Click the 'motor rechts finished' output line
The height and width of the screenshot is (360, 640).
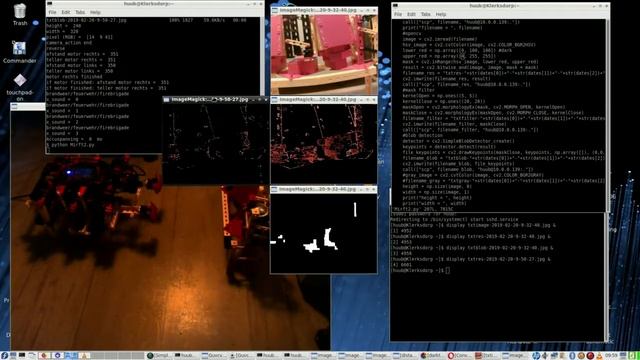(74, 77)
